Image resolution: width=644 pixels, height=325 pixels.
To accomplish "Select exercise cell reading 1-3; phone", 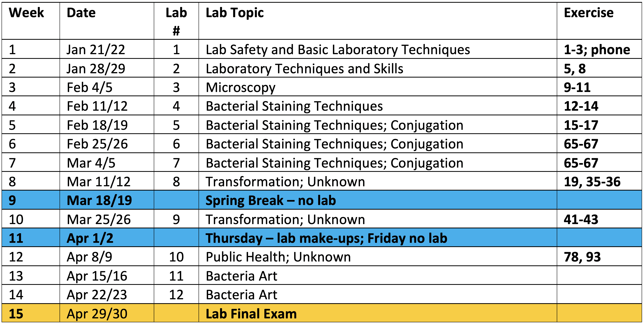I will [x=599, y=49].
